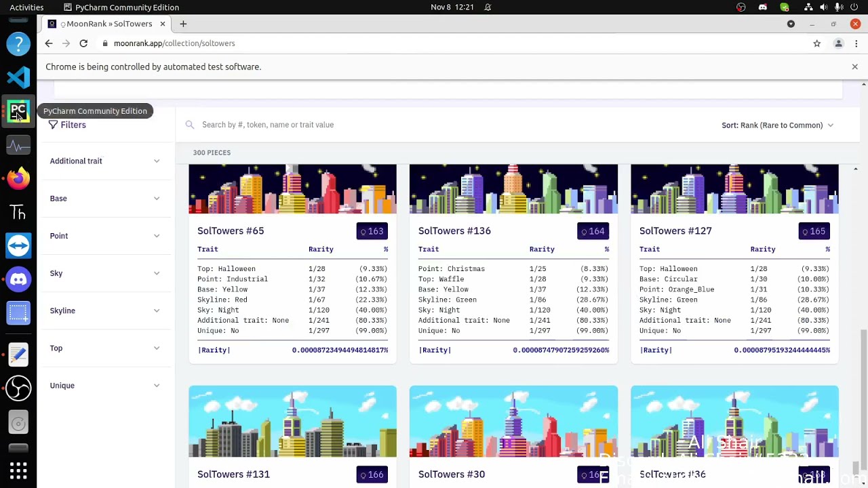The image size is (868, 488).
Task: Open SolTowers #30 title
Action: point(452,474)
